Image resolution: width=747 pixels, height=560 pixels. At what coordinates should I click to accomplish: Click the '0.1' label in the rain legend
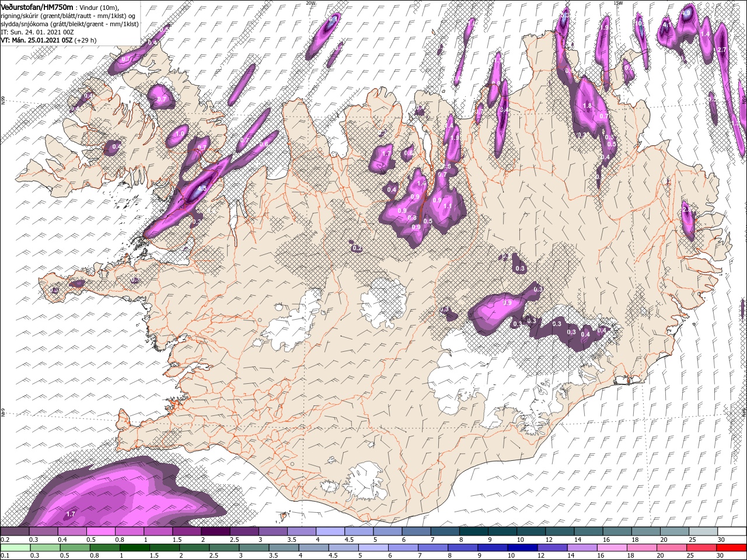pyautogui.click(x=5, y=556)
